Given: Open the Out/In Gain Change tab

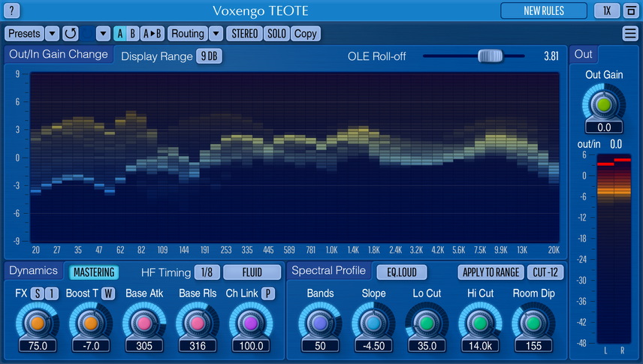Looking at the screenshot, I should click(x=59, y=55).
